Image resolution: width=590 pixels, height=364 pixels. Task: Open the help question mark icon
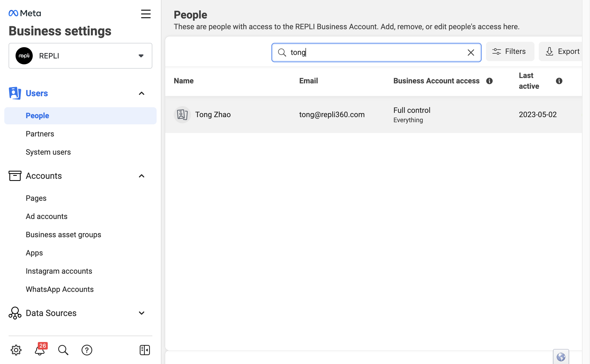[x=87, y=350]
